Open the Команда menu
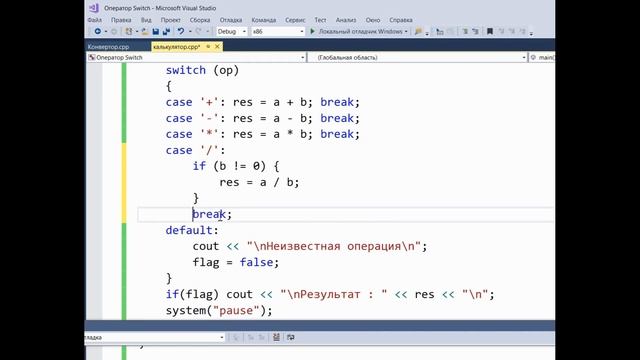 coord(264,20)
